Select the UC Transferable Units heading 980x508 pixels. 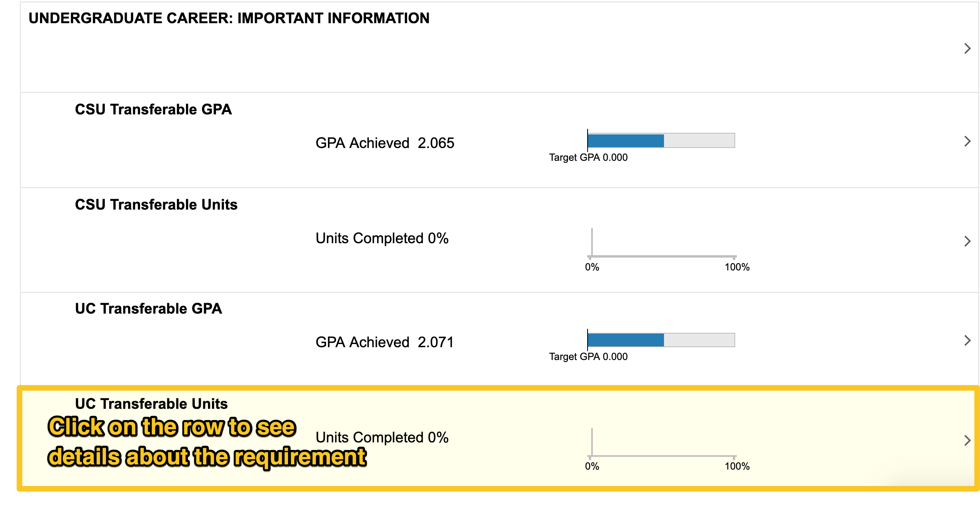[151, 404]
